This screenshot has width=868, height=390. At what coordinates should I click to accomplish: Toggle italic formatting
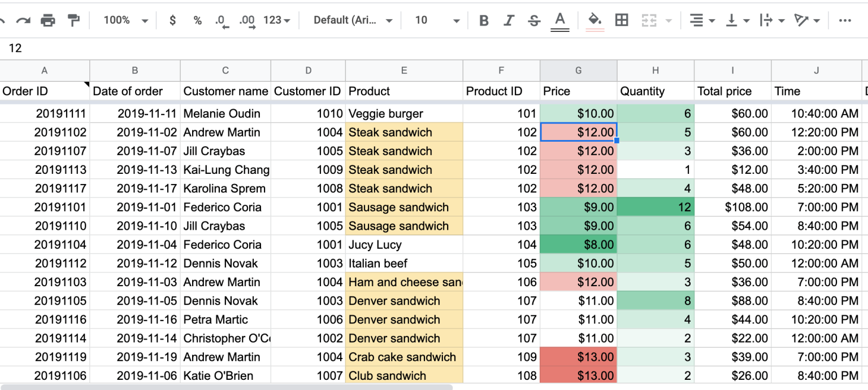[509, 20]
